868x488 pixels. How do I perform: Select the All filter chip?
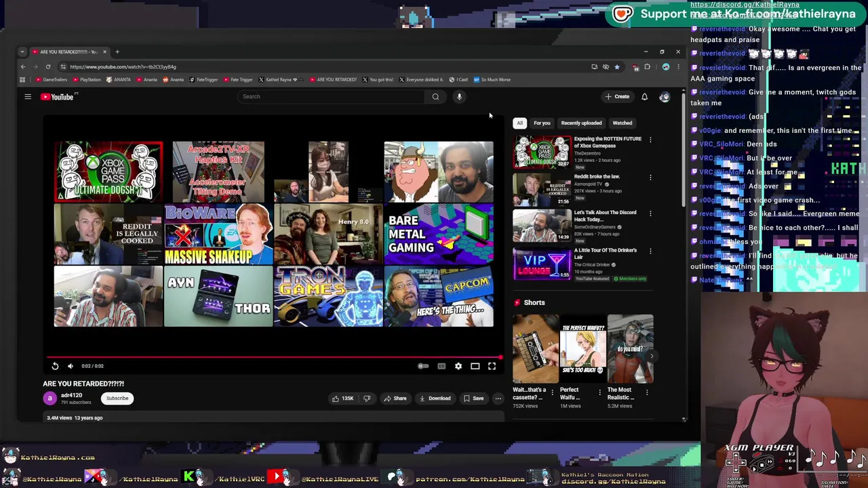(x=519, y=123)
